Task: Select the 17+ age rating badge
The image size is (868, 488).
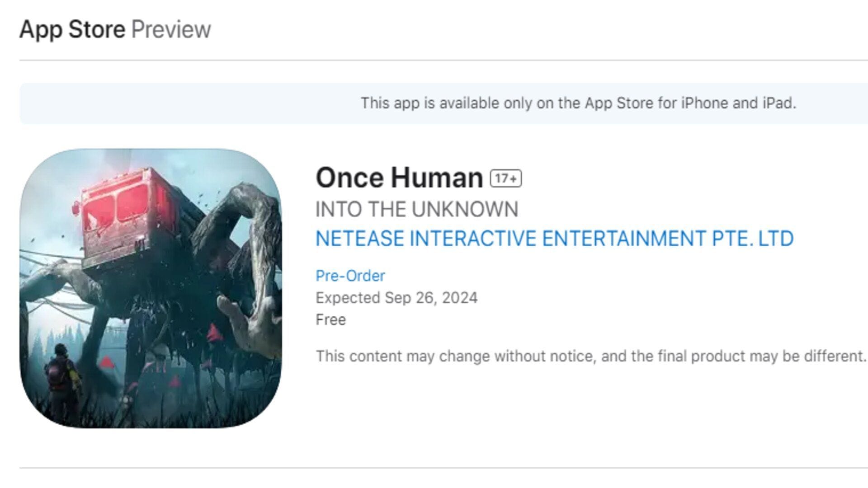Action: click(505, 179)
